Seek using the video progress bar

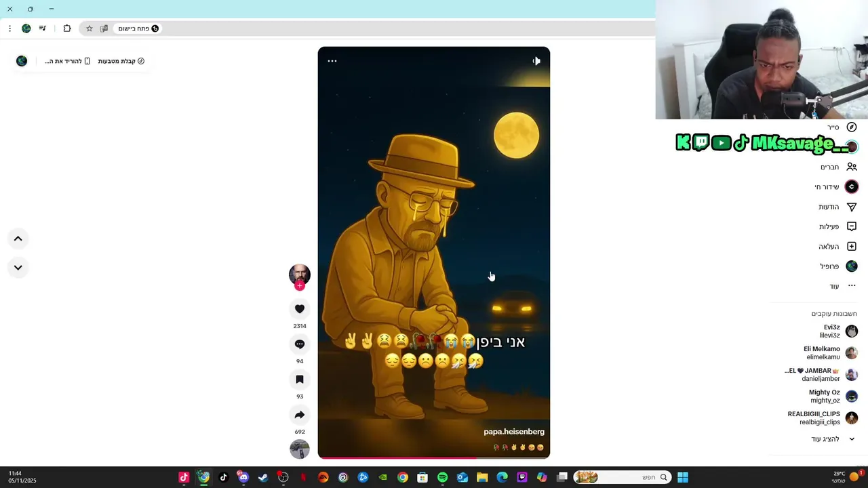point(434,458)
